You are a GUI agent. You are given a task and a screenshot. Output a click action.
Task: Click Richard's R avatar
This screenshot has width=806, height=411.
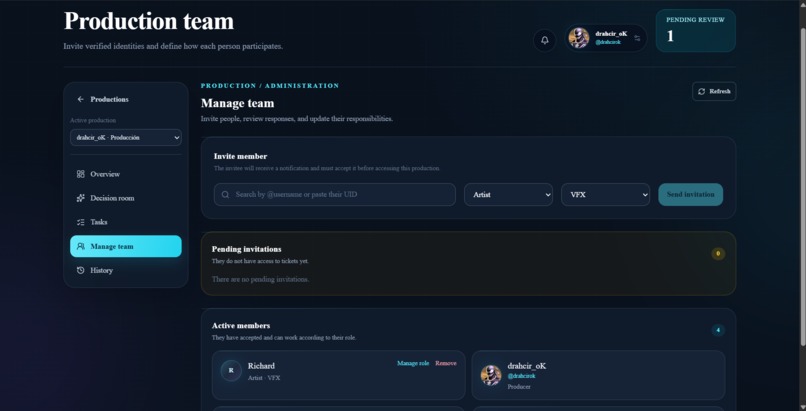point(231,370)
